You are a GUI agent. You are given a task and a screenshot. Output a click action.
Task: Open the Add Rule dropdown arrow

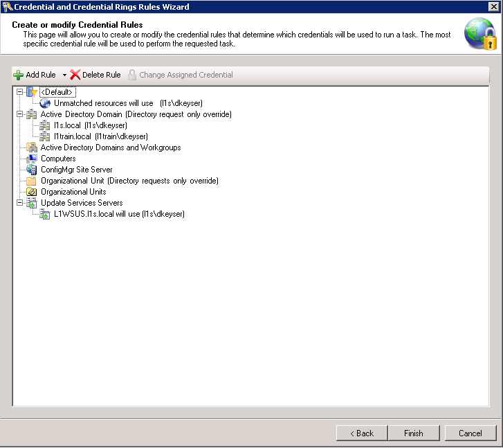click(64, 75)
